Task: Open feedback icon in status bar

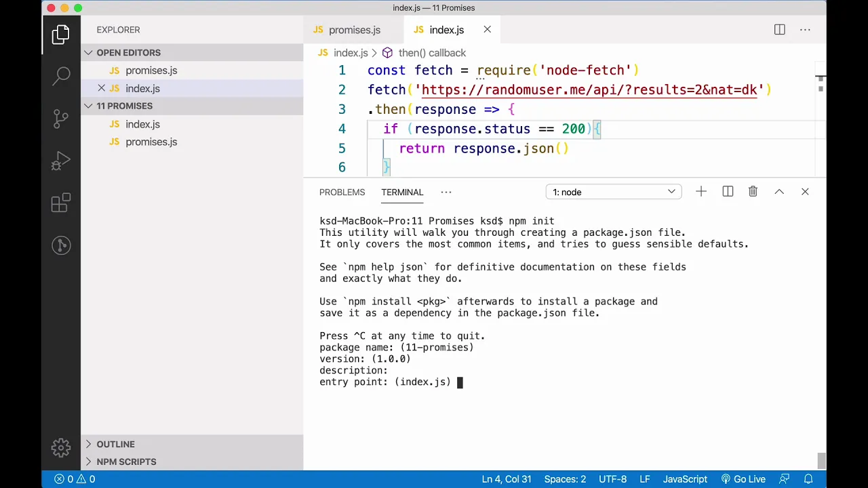Action: (x=785, y=479)
